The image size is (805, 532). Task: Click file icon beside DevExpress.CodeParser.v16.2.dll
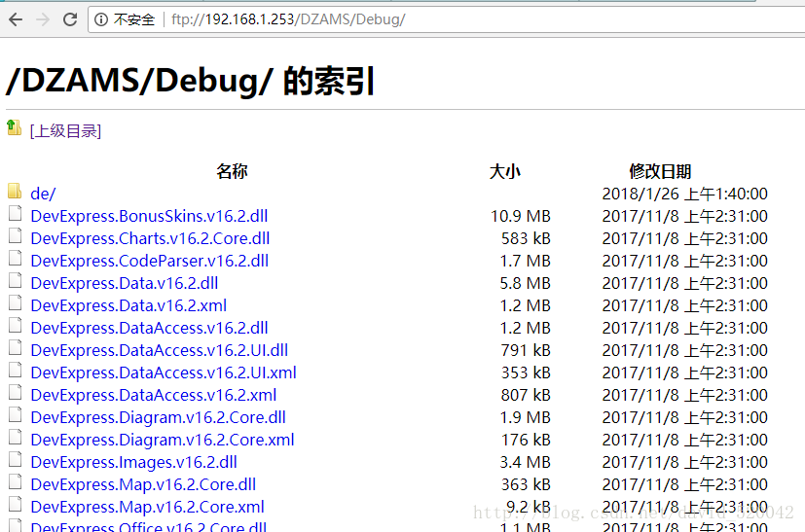[15, 258]
